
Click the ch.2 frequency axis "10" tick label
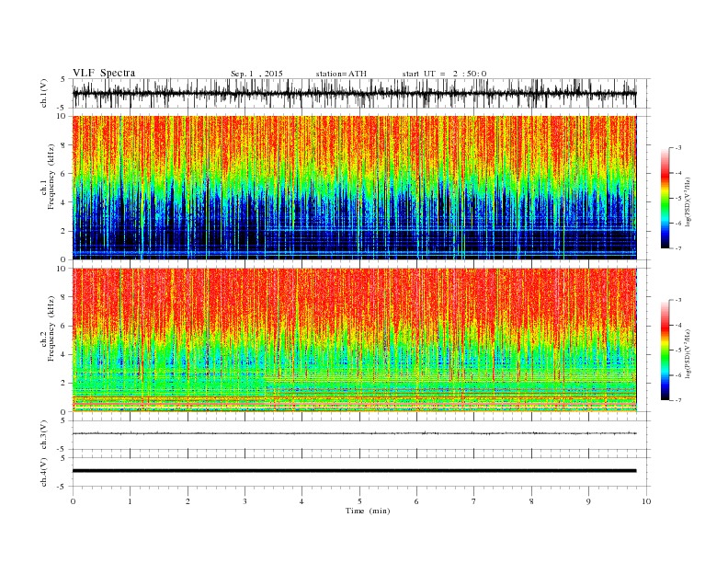click(x=62, y=269)
